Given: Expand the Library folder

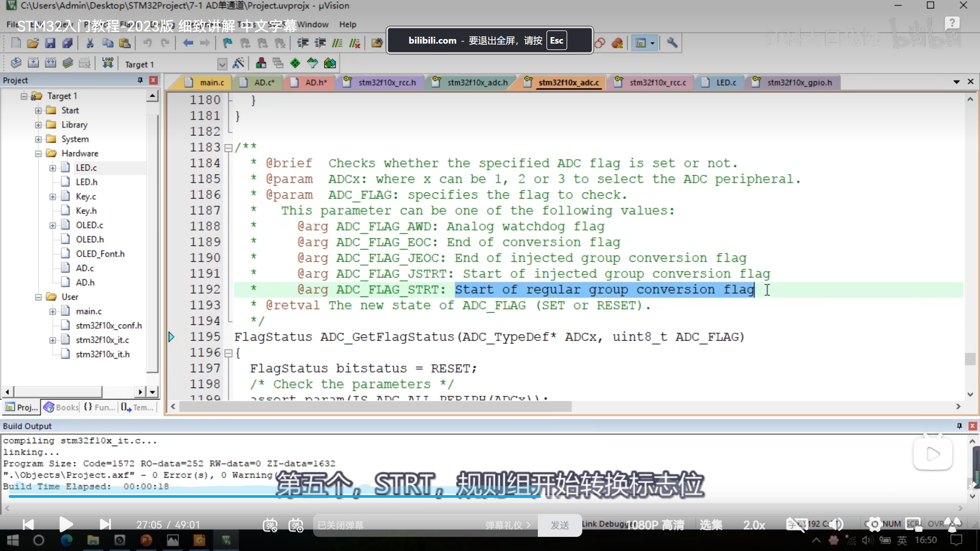Looking at the screenshot, I should [38, 125].
